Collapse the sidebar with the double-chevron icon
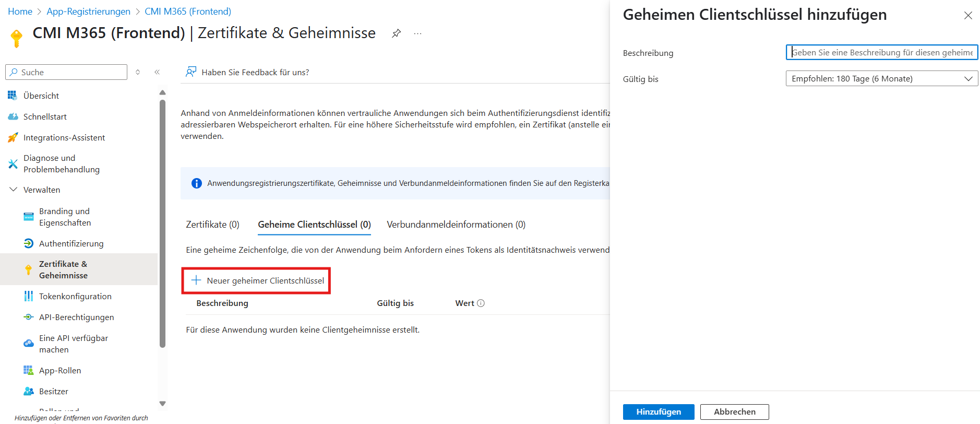This screenshot has width=980, height=424. pyautogui.click(x=157, y=72)
